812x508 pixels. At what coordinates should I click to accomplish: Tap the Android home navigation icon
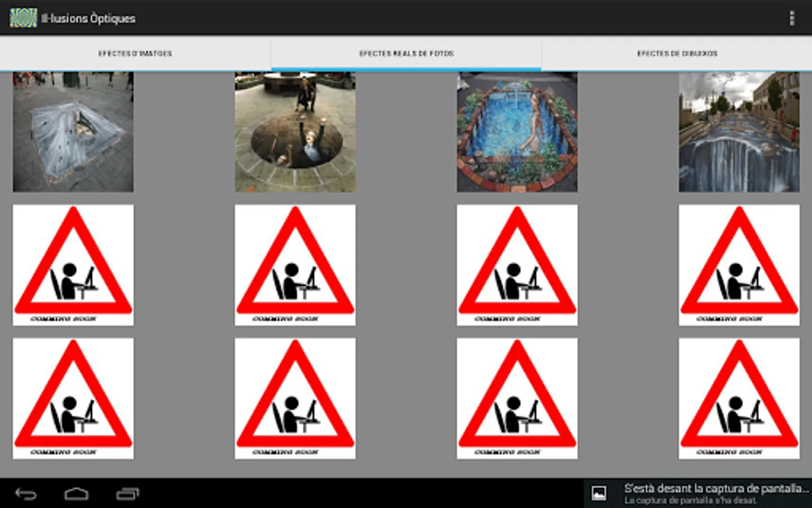pyautogui.click(x=76, y=494)
